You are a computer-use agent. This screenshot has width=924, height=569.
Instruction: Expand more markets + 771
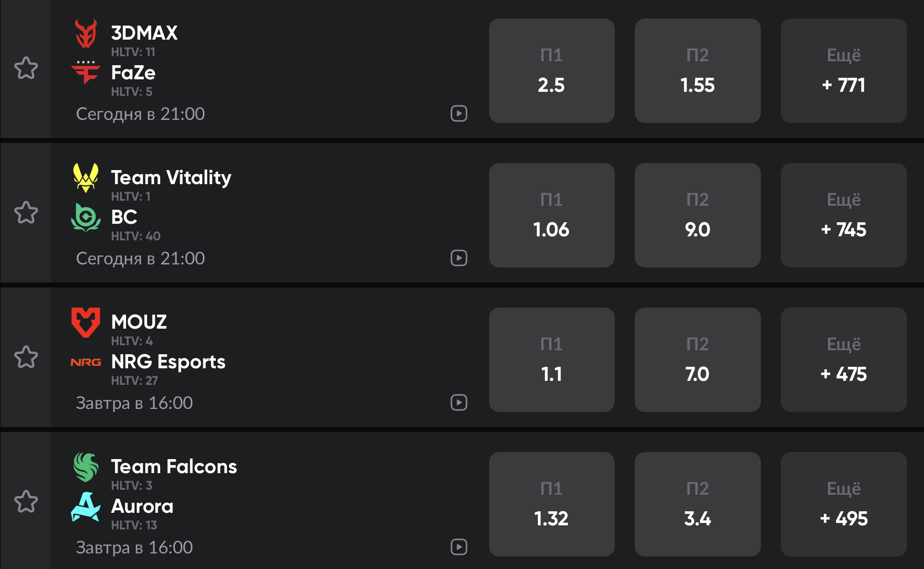click(844, 71)
